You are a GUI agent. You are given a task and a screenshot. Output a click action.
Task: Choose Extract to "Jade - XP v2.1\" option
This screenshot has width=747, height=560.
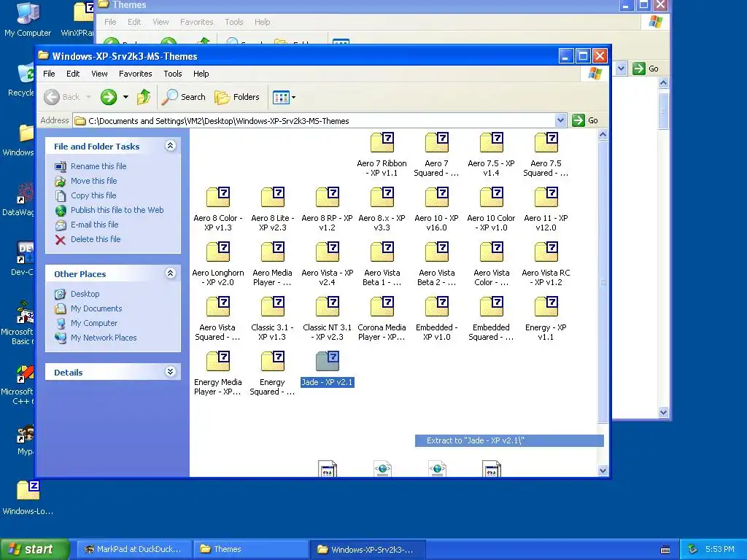[509, 440]
